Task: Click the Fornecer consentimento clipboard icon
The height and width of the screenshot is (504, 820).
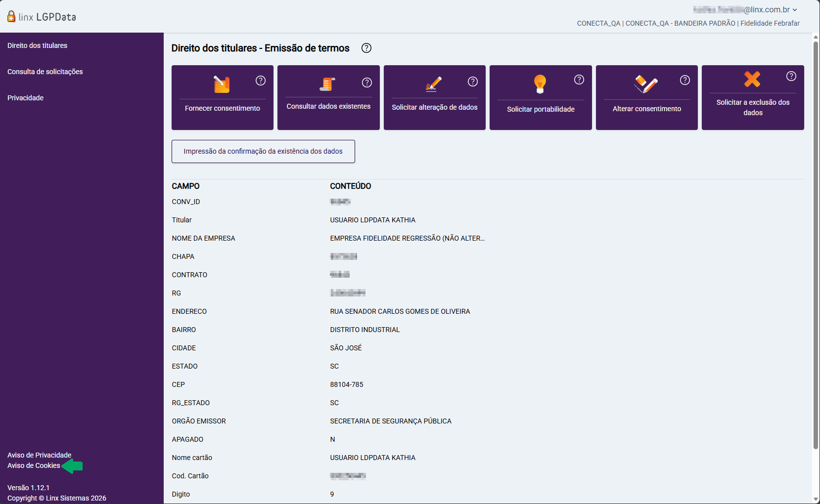Action: tap(222, 84)
